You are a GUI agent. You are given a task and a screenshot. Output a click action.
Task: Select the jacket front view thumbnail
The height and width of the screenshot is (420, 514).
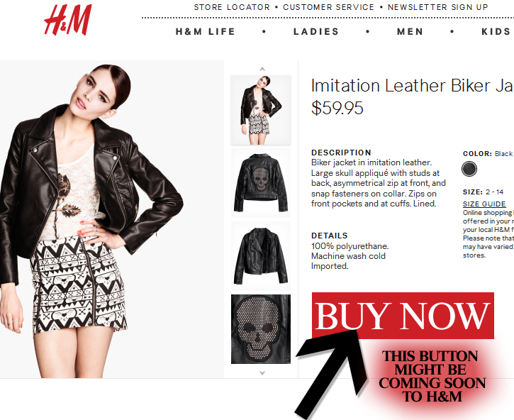261,256
